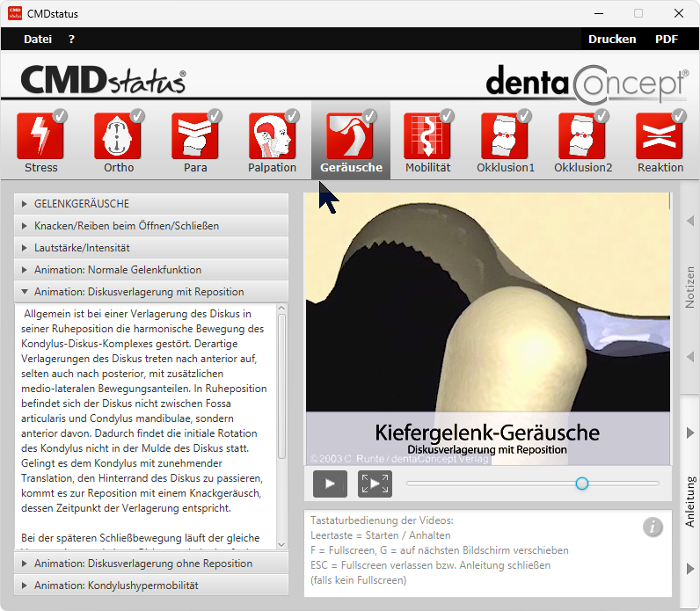Viewport: 700px width, 611px height.
Task: Click the upper arrow above Notizen tab
Action: point(690,221)
